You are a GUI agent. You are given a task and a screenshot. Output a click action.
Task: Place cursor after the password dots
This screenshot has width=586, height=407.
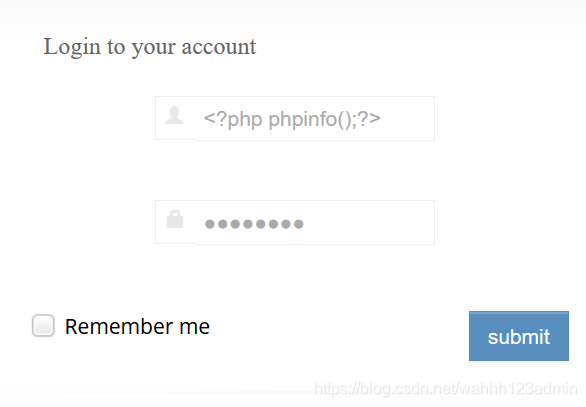[x=305, y=224]
